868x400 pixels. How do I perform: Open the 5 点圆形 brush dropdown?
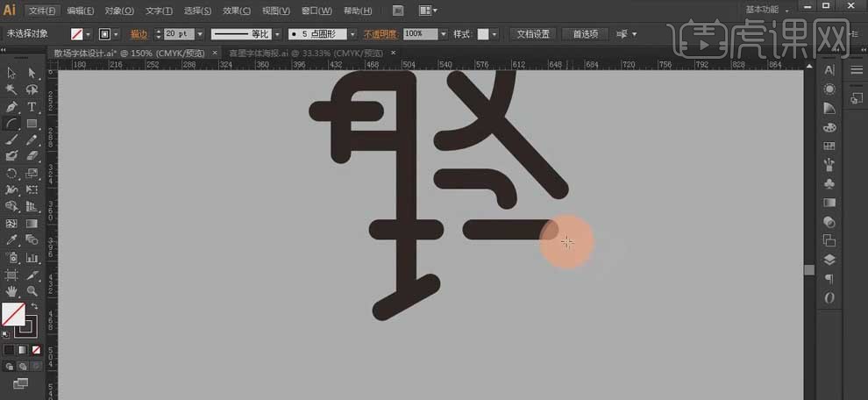click(352, 34)
